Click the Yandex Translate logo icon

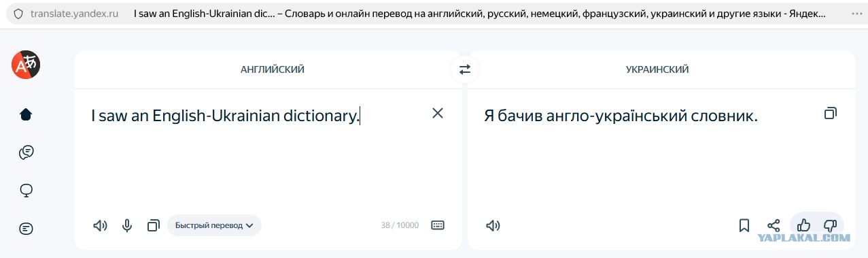click(x=26, y=65)
